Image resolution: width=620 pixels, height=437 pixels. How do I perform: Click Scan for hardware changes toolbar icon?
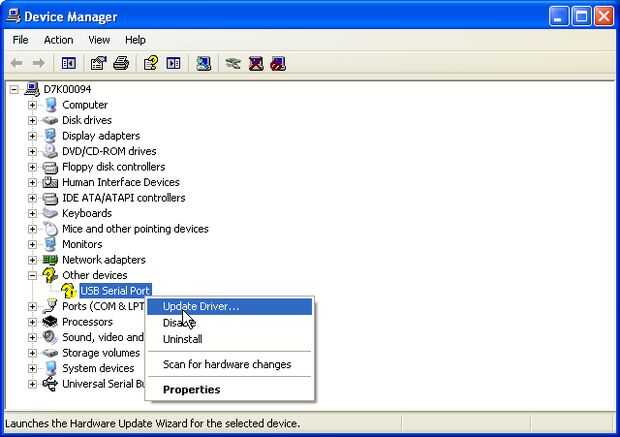click(x=204, y=63)
